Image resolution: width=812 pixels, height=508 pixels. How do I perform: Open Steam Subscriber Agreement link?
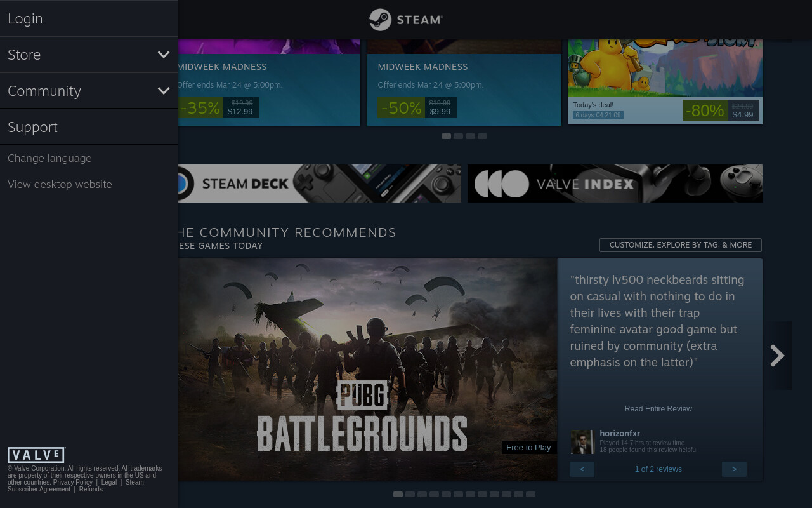point(75,486)
